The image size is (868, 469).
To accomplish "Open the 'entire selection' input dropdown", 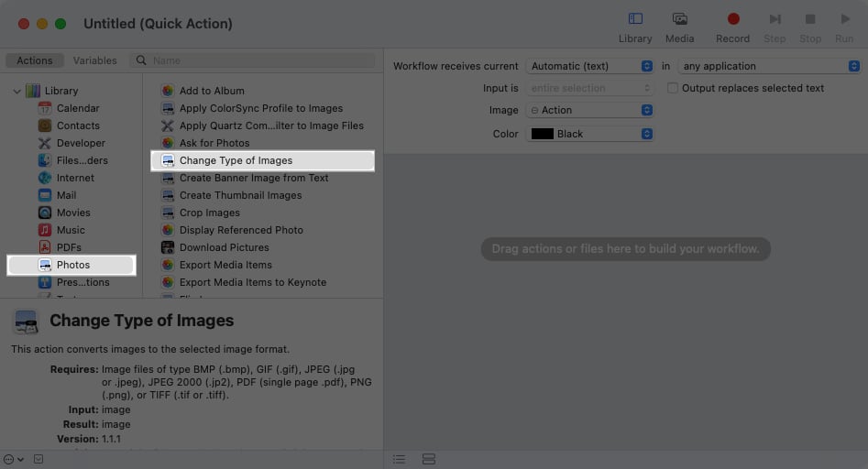I will coord(589,88).
